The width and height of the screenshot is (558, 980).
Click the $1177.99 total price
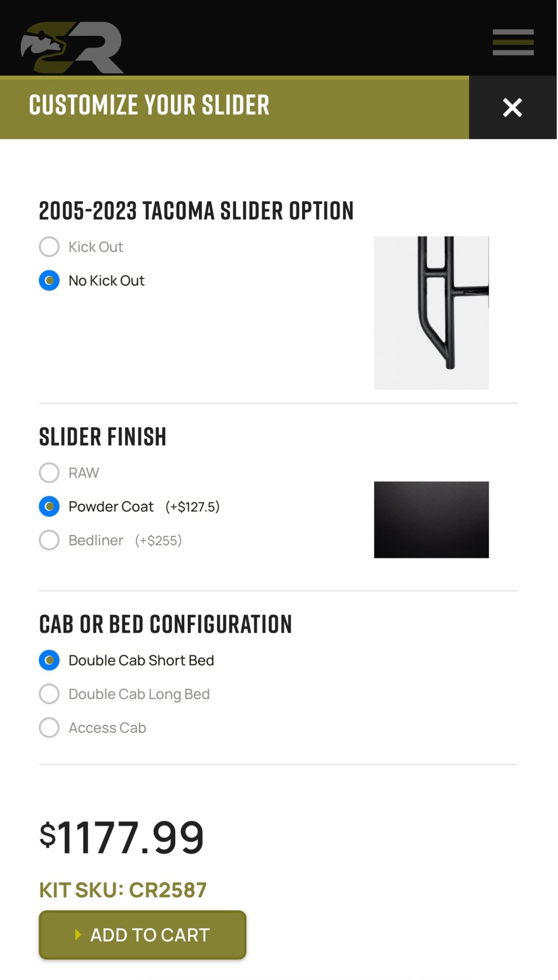[x=121, y=838]
